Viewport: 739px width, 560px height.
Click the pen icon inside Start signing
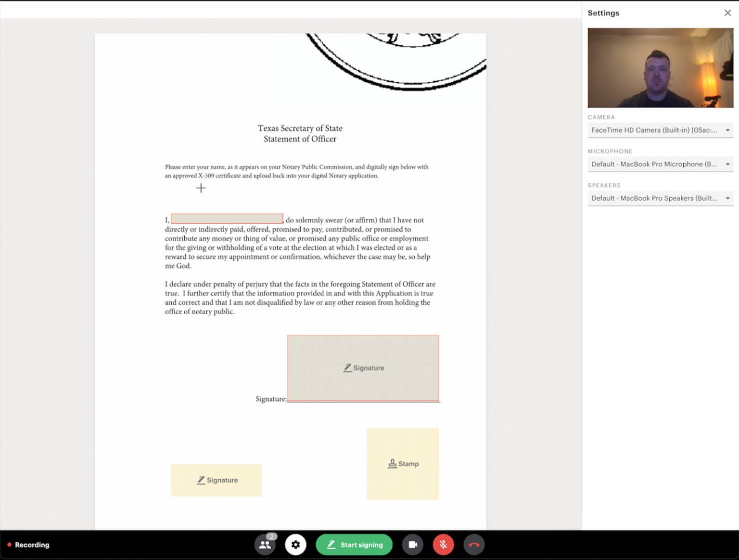[331, 545]
